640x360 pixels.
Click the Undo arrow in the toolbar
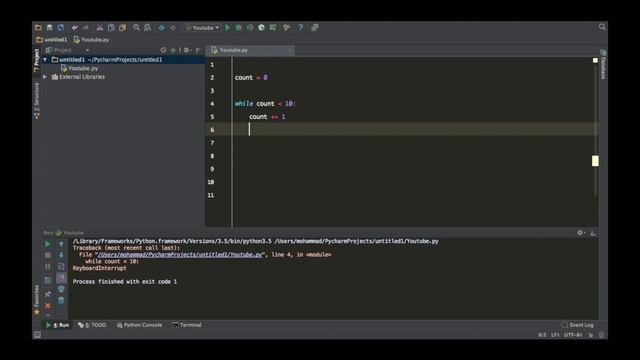pos(75,28)
